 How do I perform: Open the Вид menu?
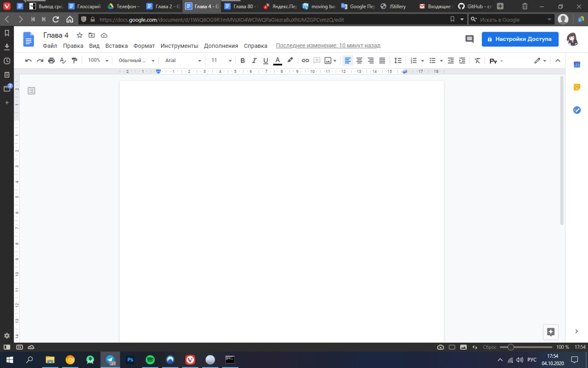click(x=94, y=46)
